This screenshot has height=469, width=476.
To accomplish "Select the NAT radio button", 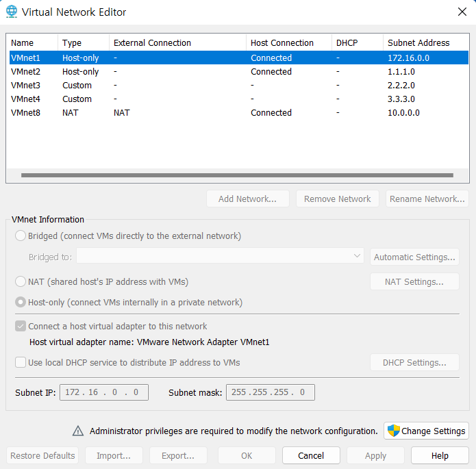I will tap(21, 281).
